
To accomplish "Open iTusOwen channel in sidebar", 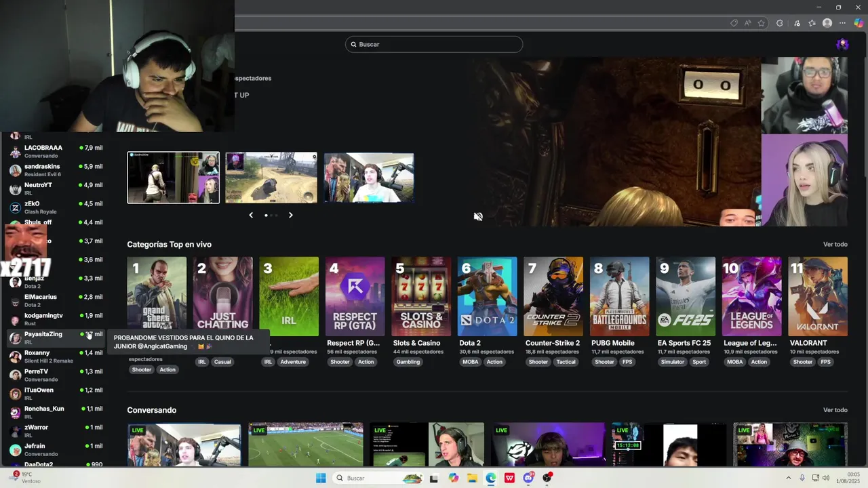I will pyautogui.click(x=56, y=394).
